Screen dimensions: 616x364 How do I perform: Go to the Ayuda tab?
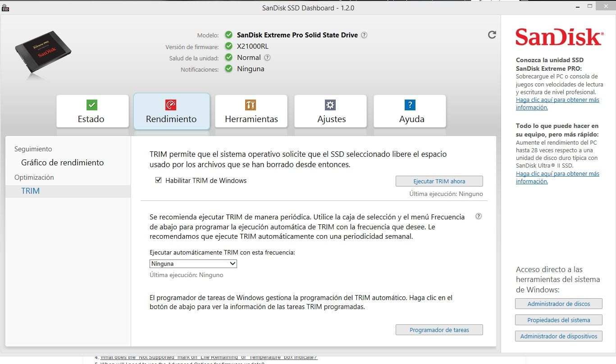[410, 111]
